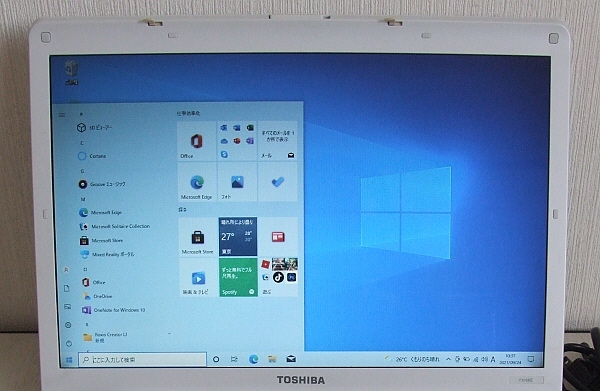Image resolution: width=600 pixels, height=391 pixels.
Task: Click the taskbar search input box
Action: [x=143, y=359]
